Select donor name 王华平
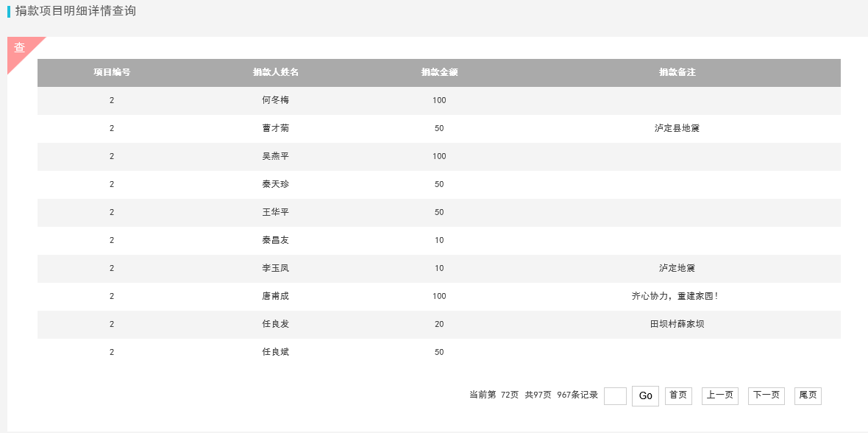The image size is (868, 433). [x=276, y=212]
